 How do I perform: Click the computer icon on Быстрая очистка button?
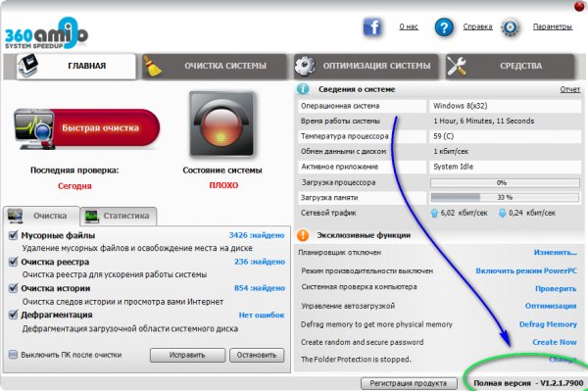(x=34, y=129)
